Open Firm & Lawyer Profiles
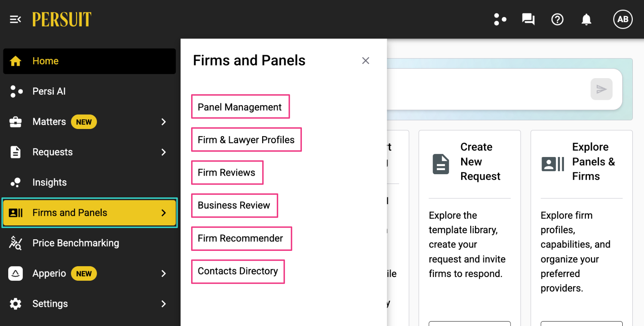This screenshot has width=644, height=326. (246, 140)
